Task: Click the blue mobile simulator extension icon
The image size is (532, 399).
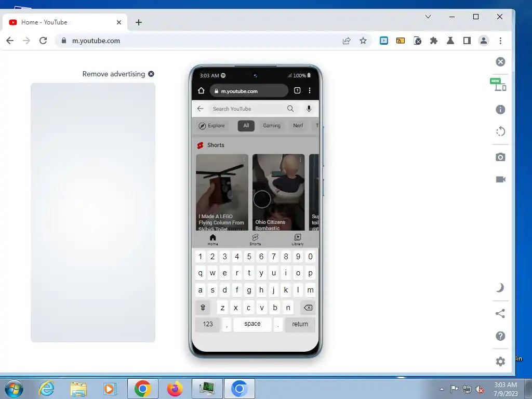Action: tap(384, 41)
